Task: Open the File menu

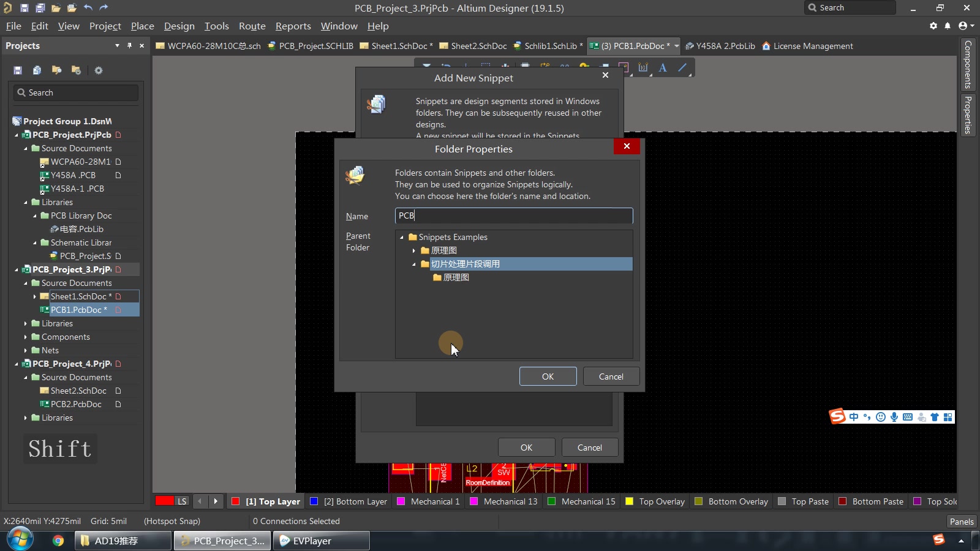Action: [x=13, y=26]
